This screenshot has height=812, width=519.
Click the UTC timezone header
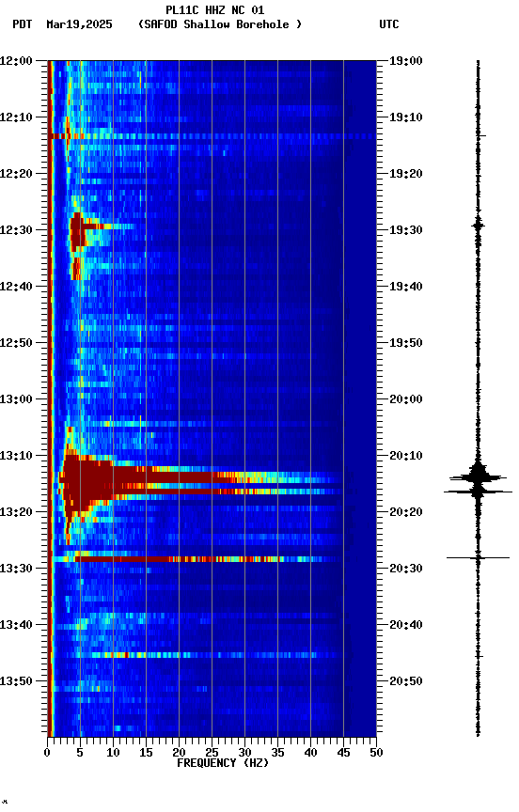pos(389,24)
